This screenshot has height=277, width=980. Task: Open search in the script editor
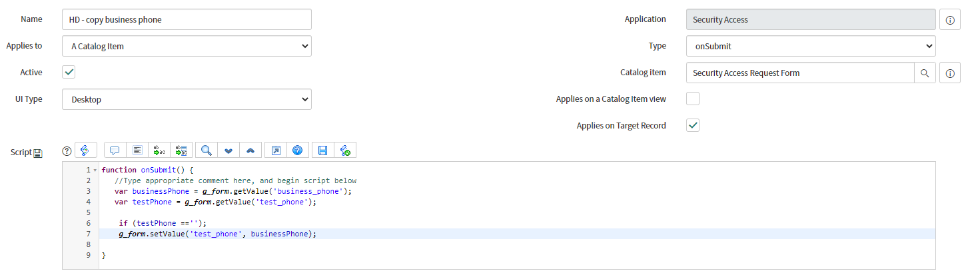point(207,150)
